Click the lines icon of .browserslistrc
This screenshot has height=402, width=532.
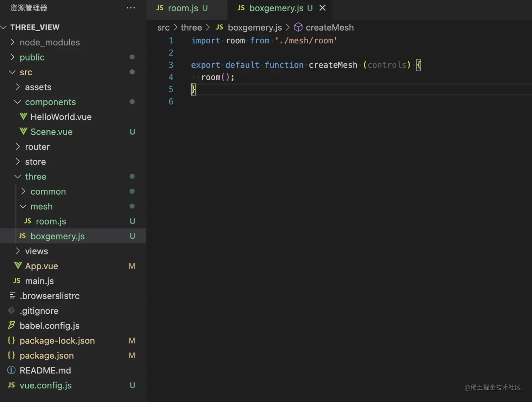[12, 295]
